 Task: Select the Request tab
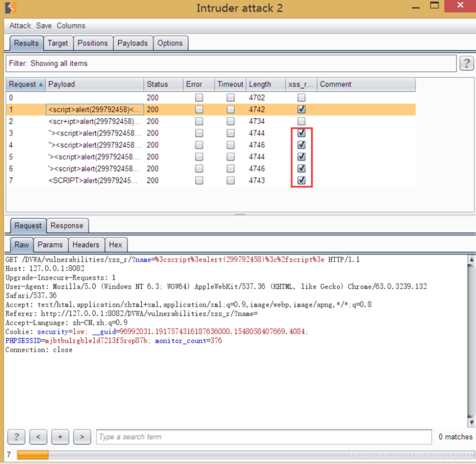click(x=28, y=226)
